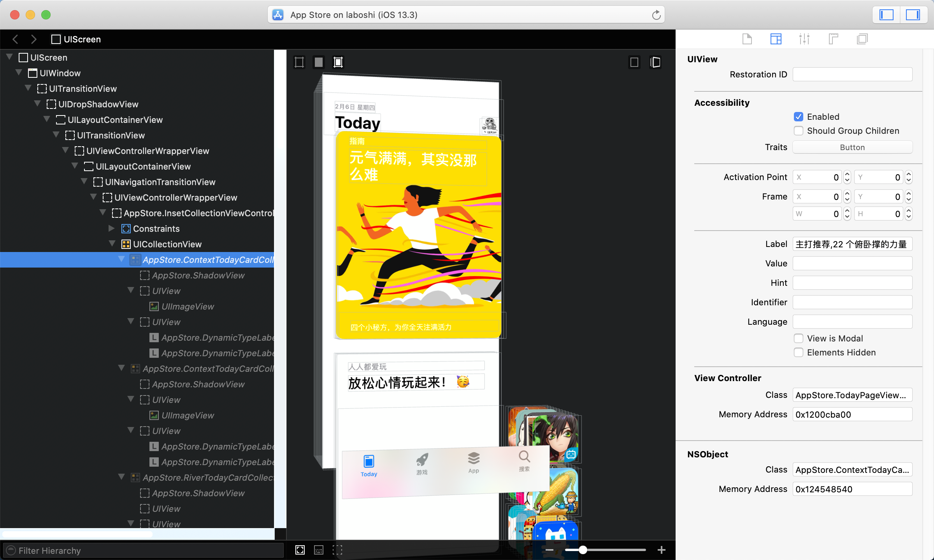Click the Activation Point X stepper
Image resolution: width=934 pixels, height=560 pixels.
(847, 177)
